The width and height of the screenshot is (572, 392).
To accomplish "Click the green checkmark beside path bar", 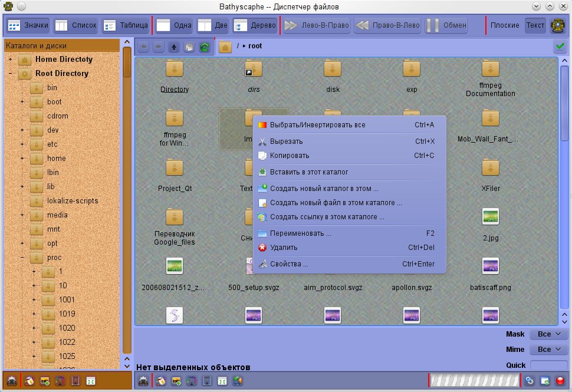I will pyautogui.click(x=560, y=46).
